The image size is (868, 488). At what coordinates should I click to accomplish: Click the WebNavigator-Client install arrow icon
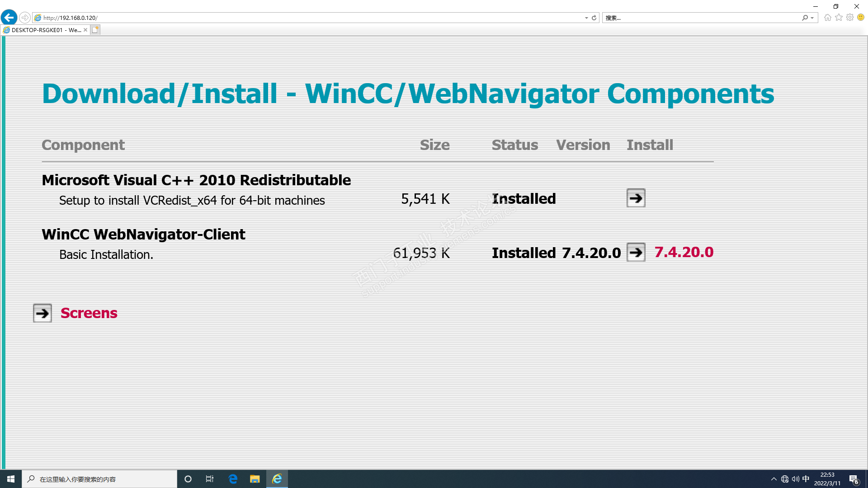636,252
